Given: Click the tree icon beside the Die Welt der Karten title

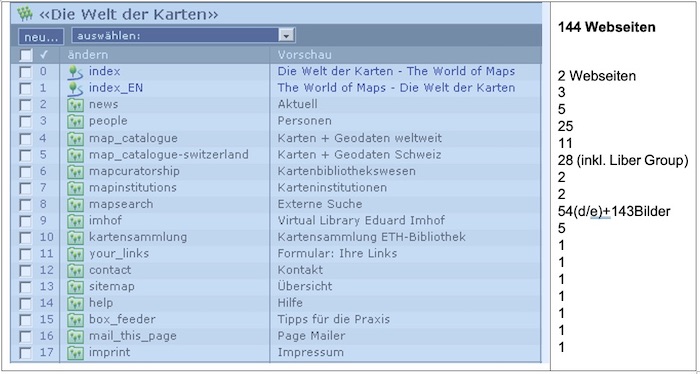Looking at the screenshot, I should pyautogui.click(x=25, y=14).
